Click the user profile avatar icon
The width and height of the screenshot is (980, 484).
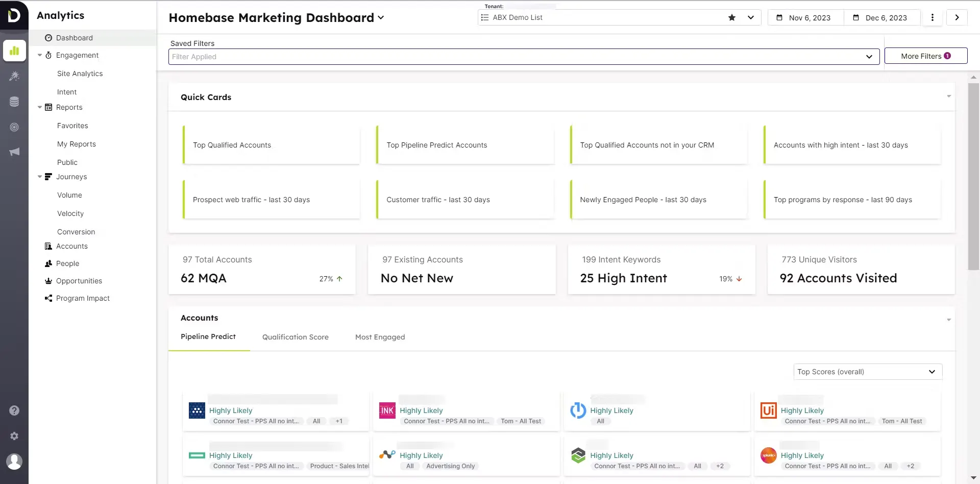click(14, 462)
